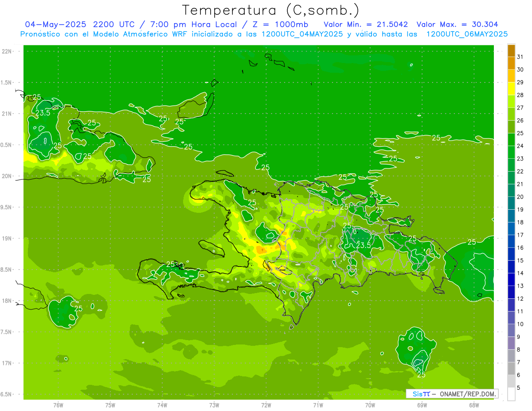Click the "75W" longitude axis label
The width and height of the screenshot is (532, 411).
point(110,405)
